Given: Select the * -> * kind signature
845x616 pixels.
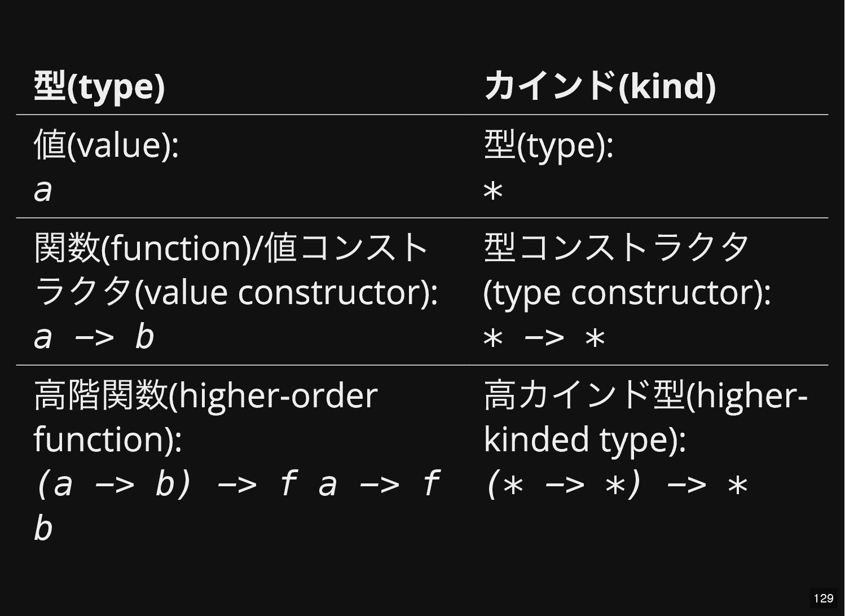Looking at the screenshot, I should (x=544, y=338).
